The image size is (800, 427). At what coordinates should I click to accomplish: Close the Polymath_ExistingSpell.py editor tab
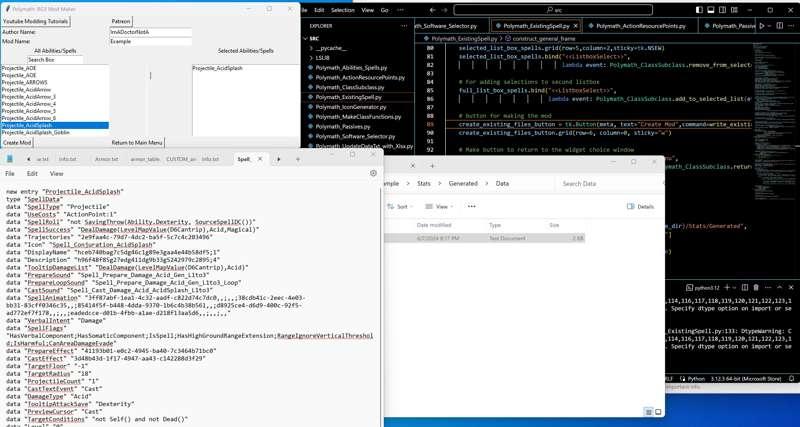coord(576,26)
